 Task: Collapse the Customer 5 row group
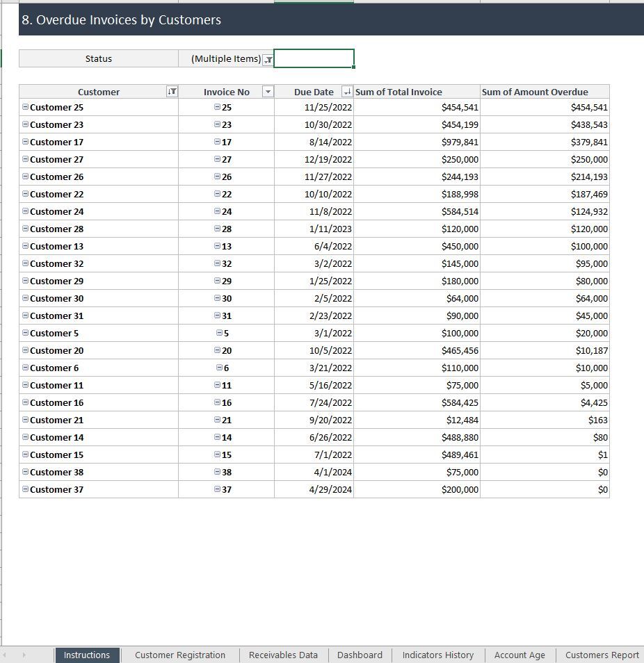click(x=26, y=333)
